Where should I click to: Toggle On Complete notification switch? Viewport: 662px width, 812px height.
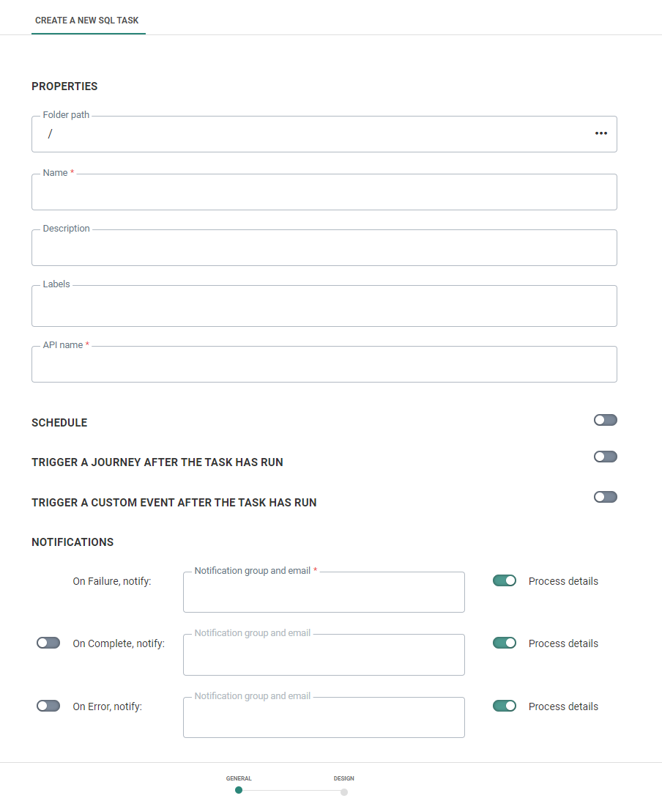click(x=48, y=643)
